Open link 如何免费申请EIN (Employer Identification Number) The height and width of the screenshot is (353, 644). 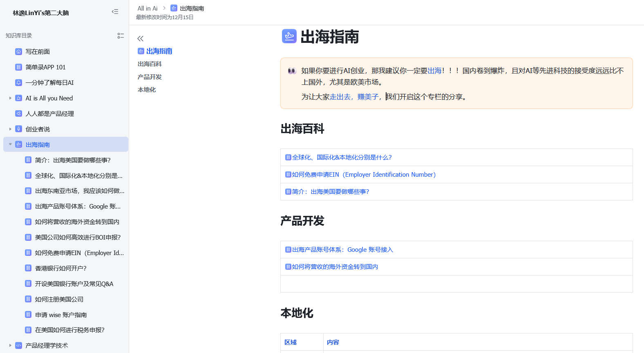364,175
